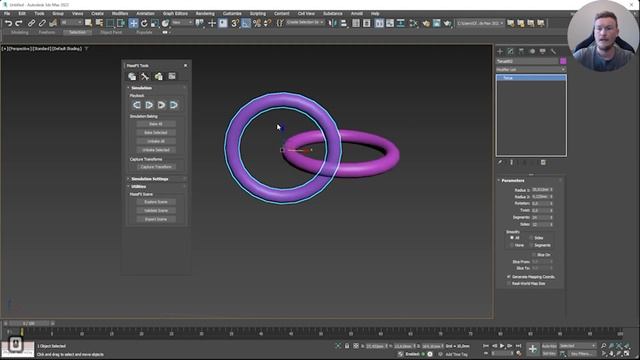The image size is (640, 360).
Task: Activate Select and Scale tool
Action: [155, 23]
